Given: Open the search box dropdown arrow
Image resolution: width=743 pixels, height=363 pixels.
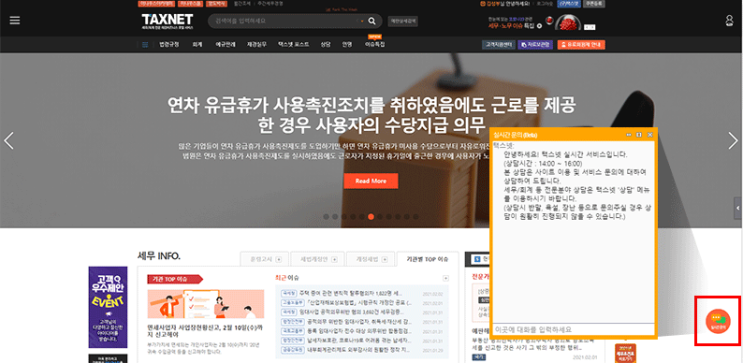Looking at the screenshot, I should pyautogui.click(x=362, y=21).
